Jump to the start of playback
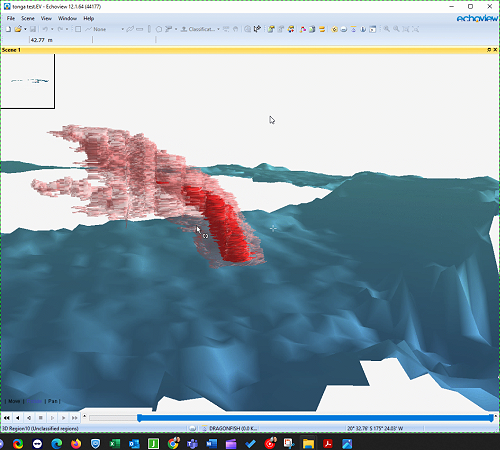The image size is (500, 450). [6, 418]
